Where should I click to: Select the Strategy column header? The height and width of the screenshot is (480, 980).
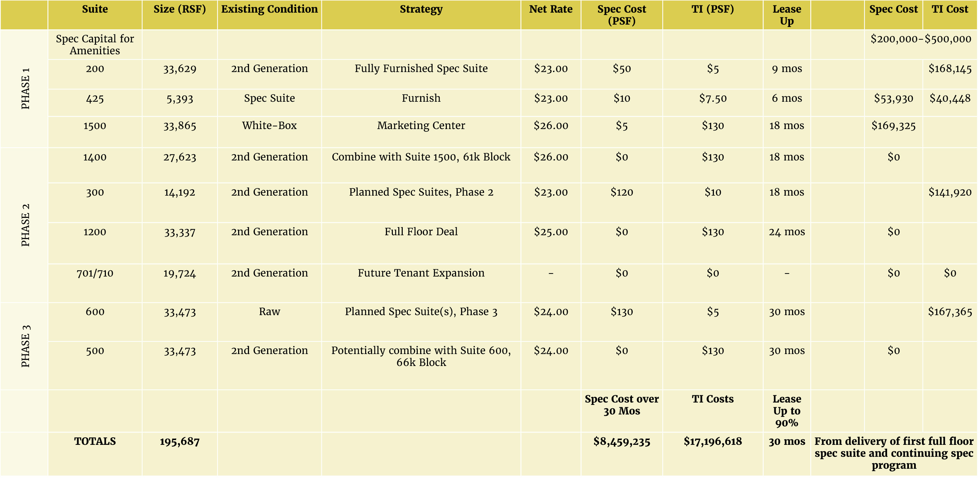click(x=421, y=9)
